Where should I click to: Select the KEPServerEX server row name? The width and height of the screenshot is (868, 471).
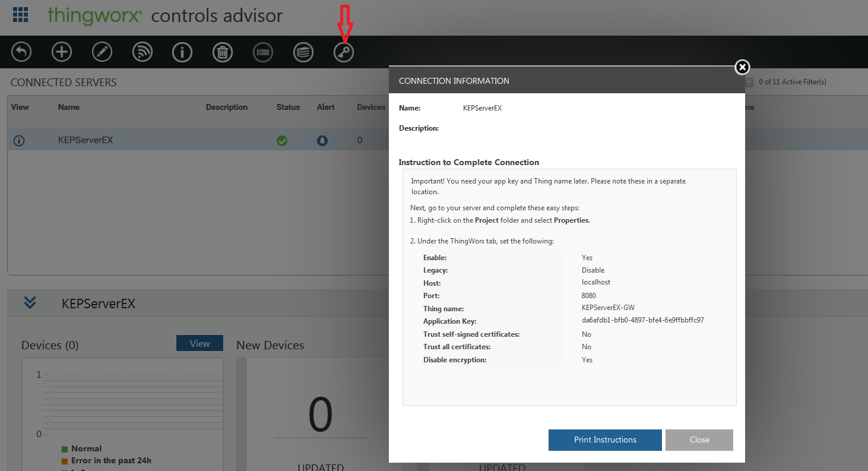click(x=85, y=141)
